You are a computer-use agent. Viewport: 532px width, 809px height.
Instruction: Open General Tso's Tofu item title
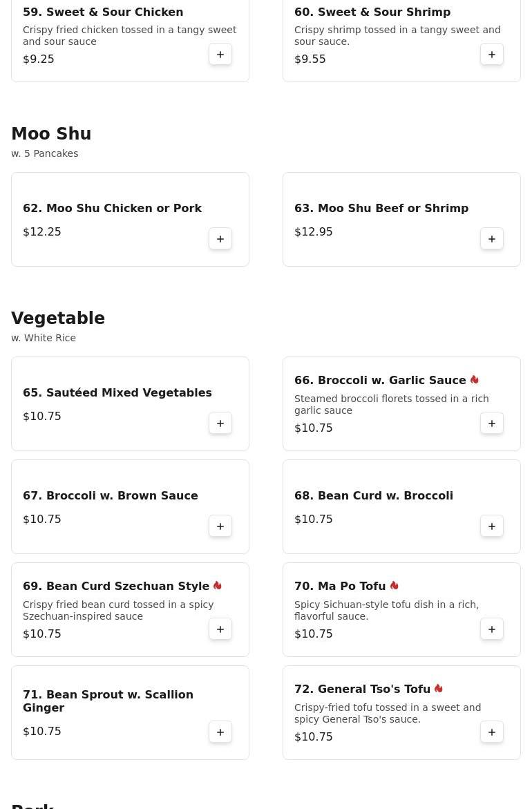[362, 689]
